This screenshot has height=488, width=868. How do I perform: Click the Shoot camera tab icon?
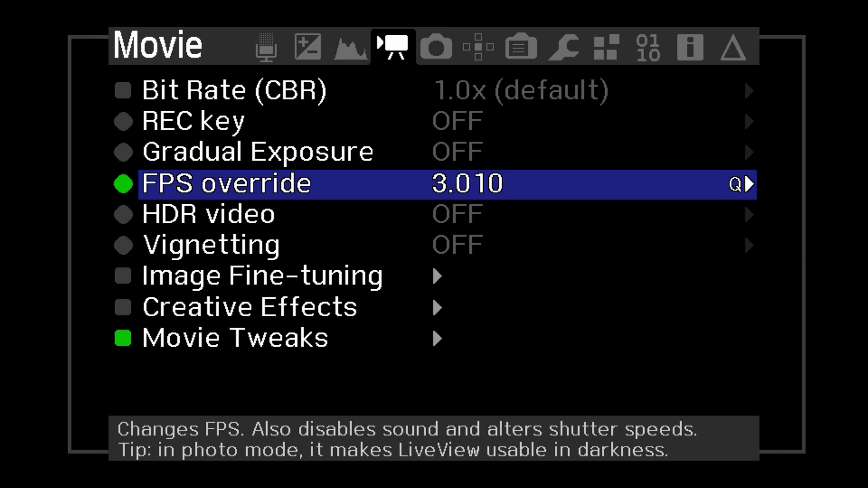tap(435, 47)
